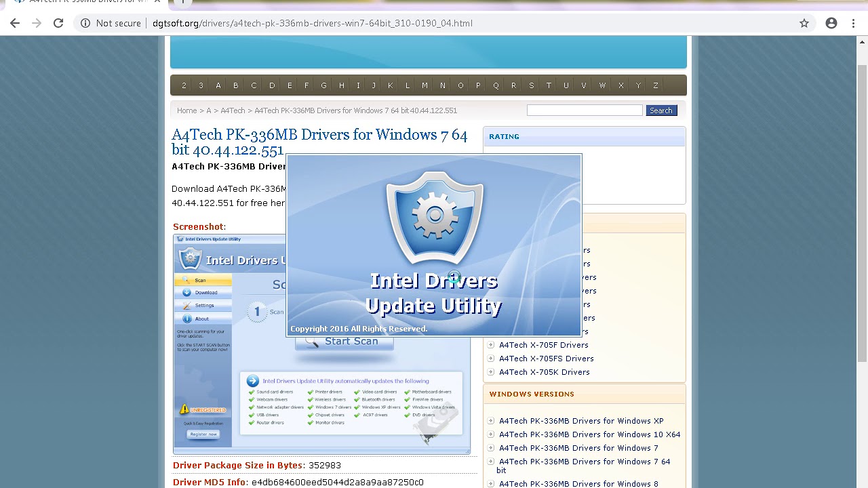Click the Search button
Image resolution: width=868 pixels, height=488 pixels.
[661, 110]
